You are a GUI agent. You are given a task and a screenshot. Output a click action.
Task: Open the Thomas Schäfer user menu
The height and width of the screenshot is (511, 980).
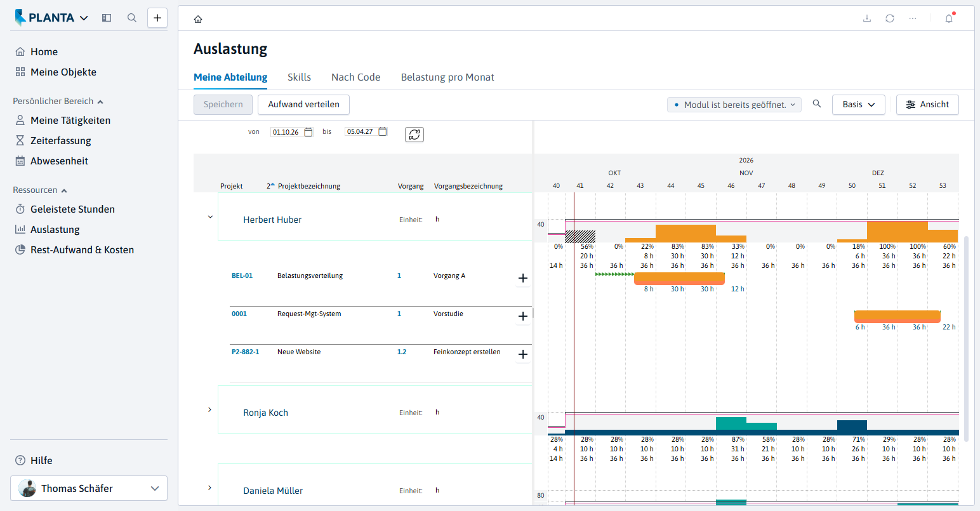tap(89, 489)
